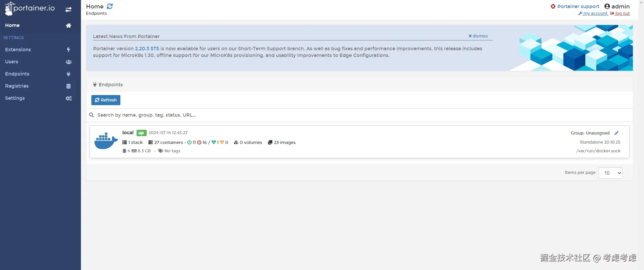Click the plug icon in Endpoints panel header

point(95,85)
